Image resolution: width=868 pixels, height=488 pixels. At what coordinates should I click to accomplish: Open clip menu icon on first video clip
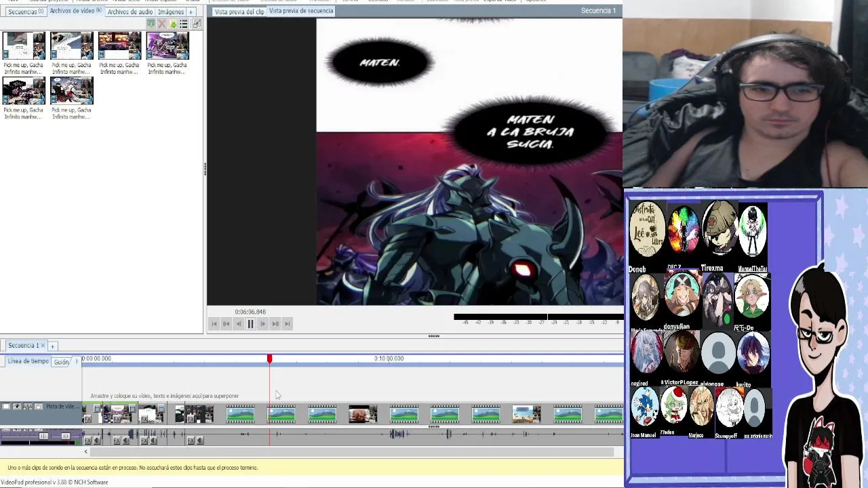[x=97, y=408]
